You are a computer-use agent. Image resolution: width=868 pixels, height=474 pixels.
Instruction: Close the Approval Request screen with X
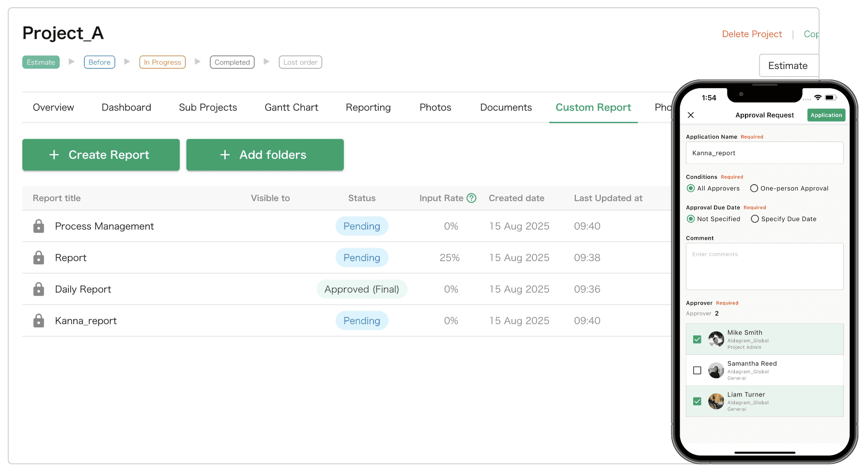coord(691,115)
